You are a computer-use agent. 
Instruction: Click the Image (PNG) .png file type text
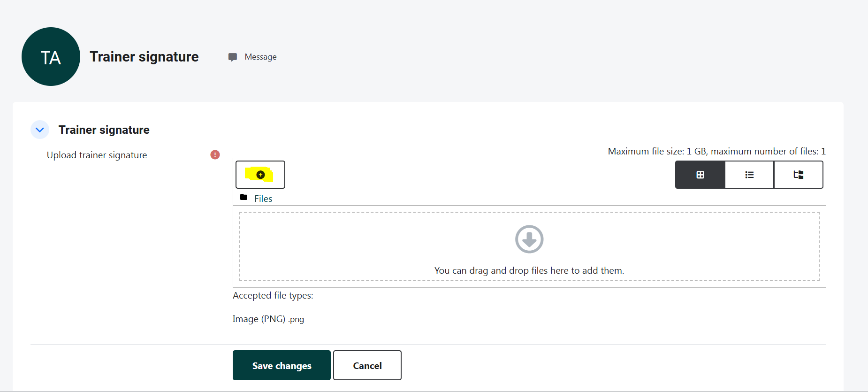pyautogui.click(x=268, y=319)
